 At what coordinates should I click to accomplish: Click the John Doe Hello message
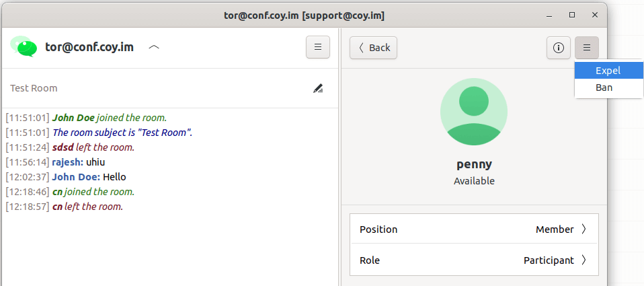click(89, 177)
